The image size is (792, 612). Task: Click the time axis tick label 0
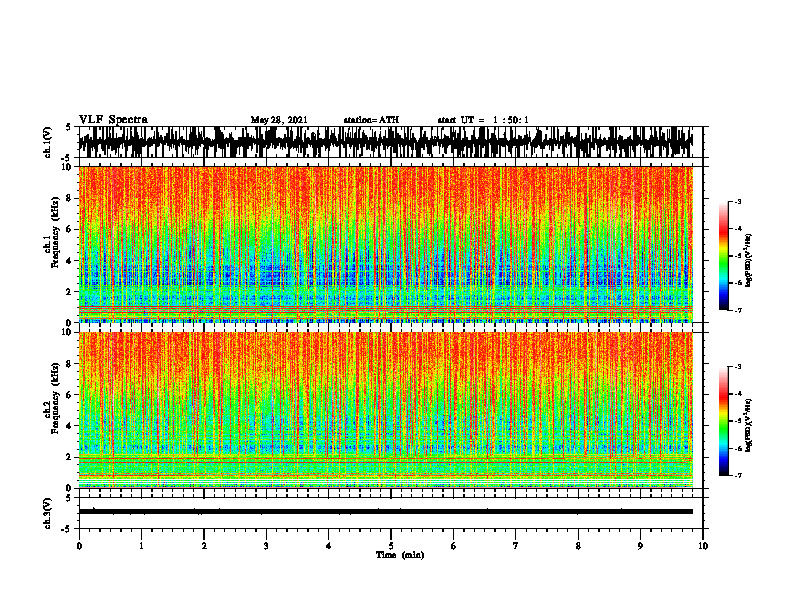(x=79, y=546)
